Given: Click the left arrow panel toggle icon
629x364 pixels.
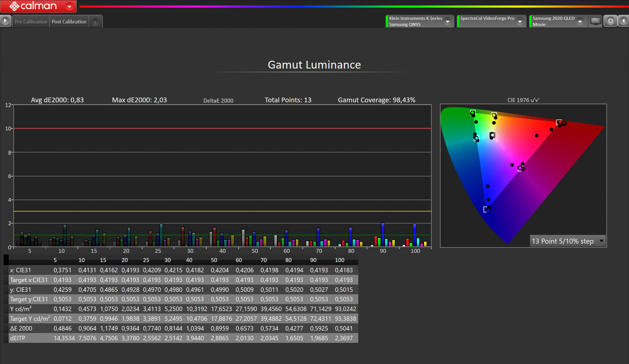Looking at the screenshot, I should [x=624, y=21].
